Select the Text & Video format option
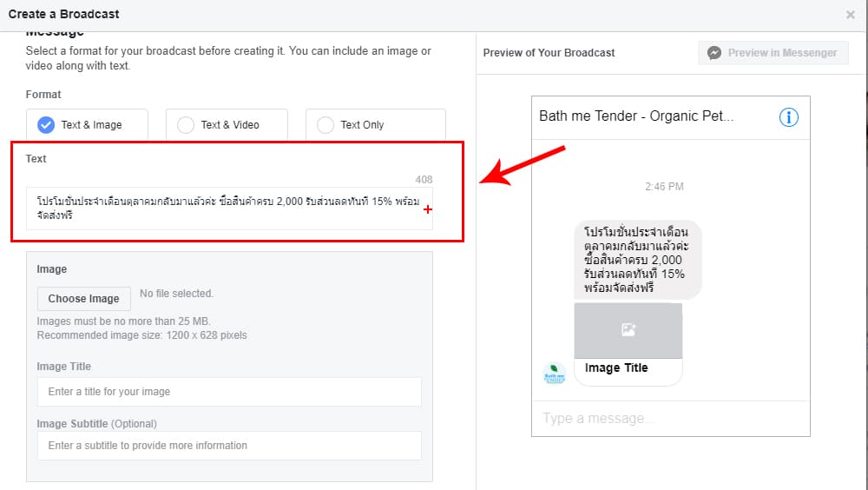 click(227, 125)
